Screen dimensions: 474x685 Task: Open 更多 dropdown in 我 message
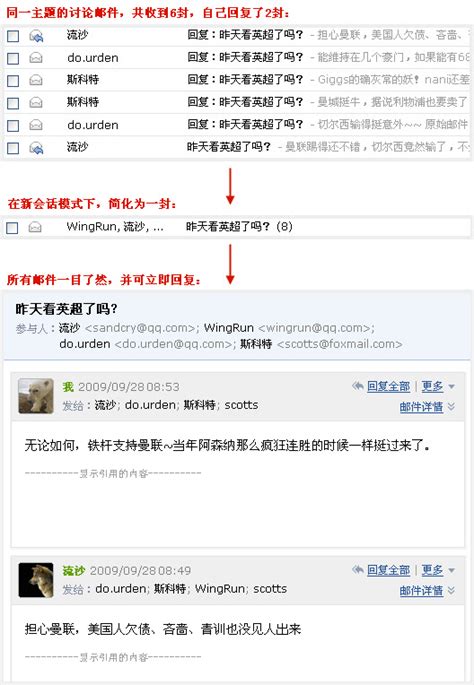(x=438, y=387)
